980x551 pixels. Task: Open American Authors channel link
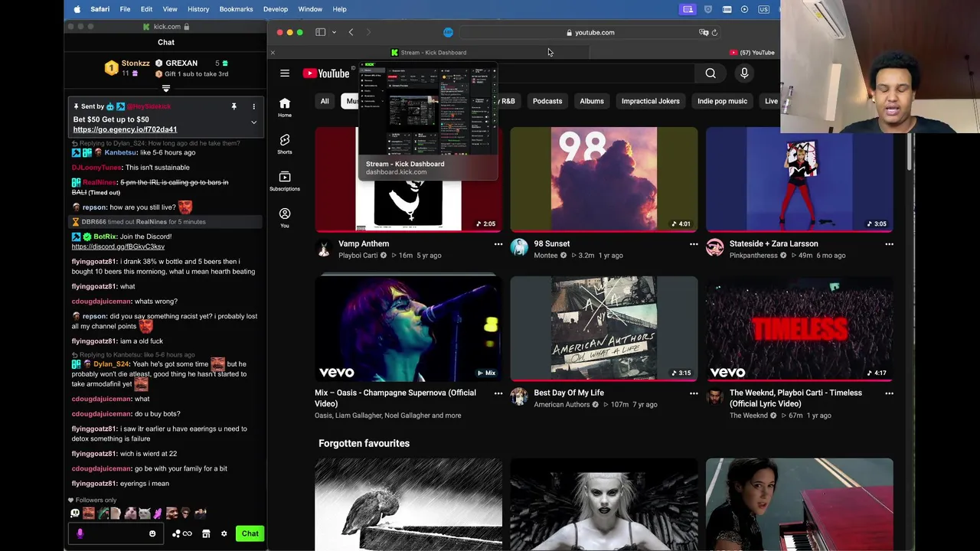[x=562, y=405]
